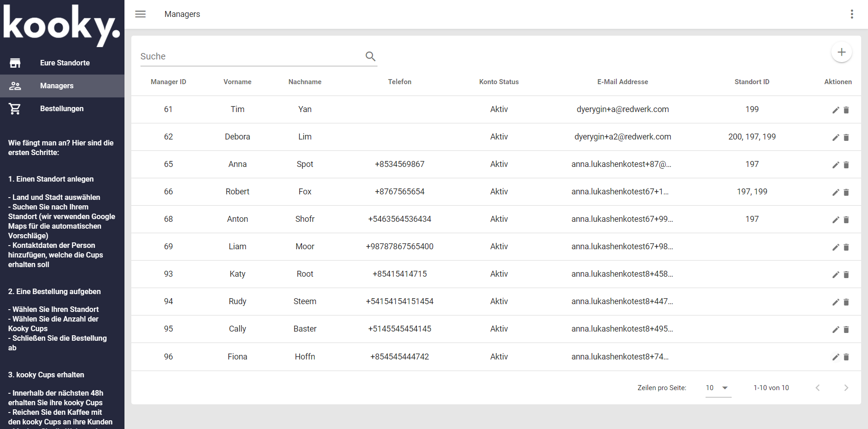Click Aktiv status for Katy Root
Image resolution: width=868 pixels, height=429 pixels.
pos(499,274)
